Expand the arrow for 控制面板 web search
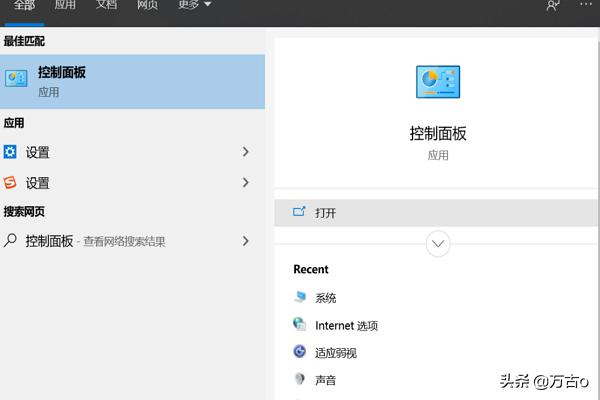Image resolution: width=600 pixels, height=400 pixels. tap(246, 241)
